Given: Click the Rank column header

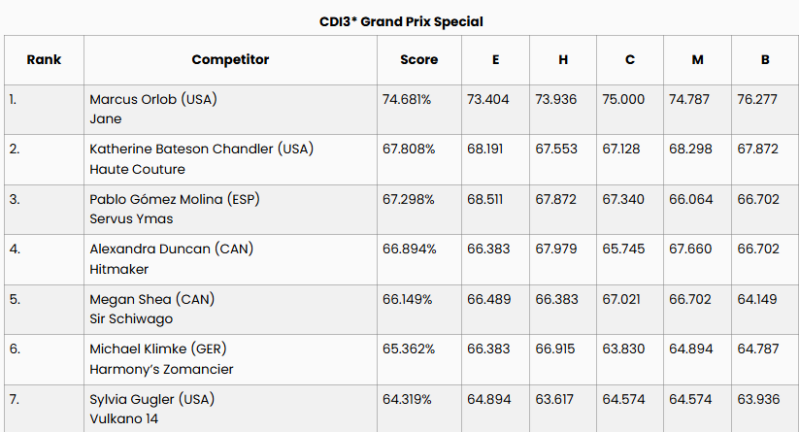Looking at the screenshot, I should coord(44,60).
